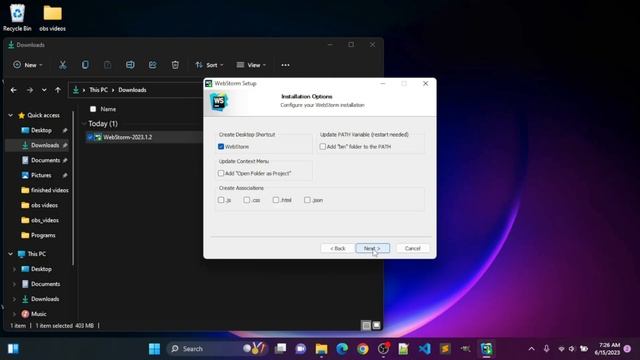Expand Desktop under This PC
Image resolution: width=640 pixels, height=360 pixels.
point(15,269)
